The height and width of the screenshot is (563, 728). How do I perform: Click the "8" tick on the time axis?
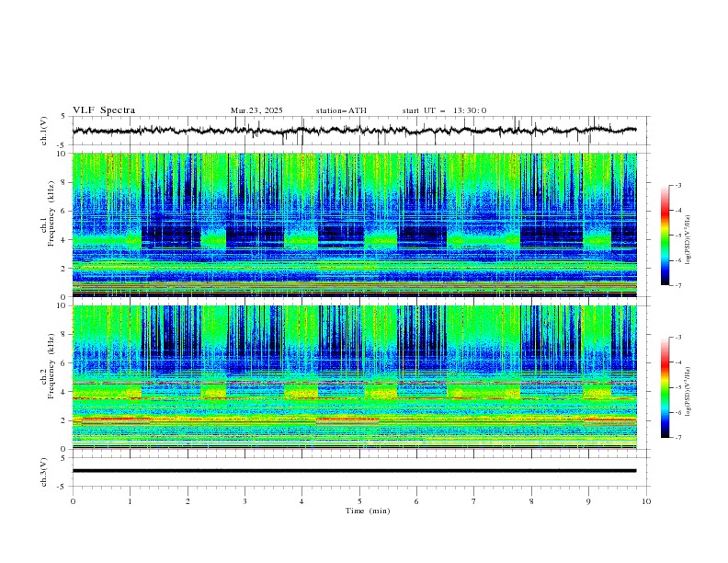tap(531, 501)
